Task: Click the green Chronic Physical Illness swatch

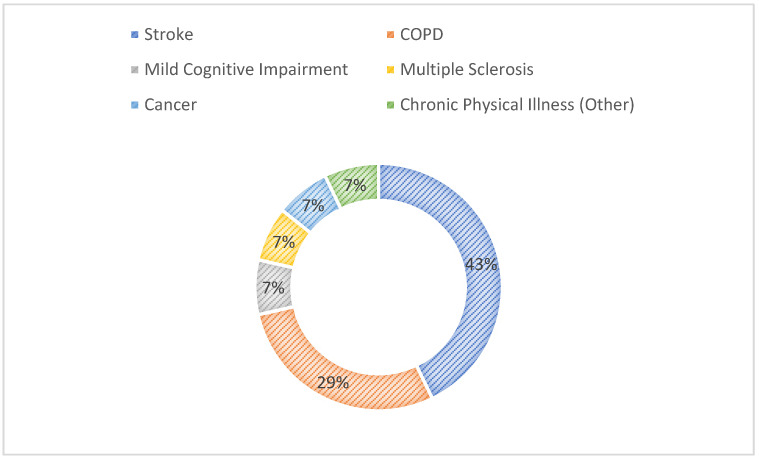Action: [391, 105]
